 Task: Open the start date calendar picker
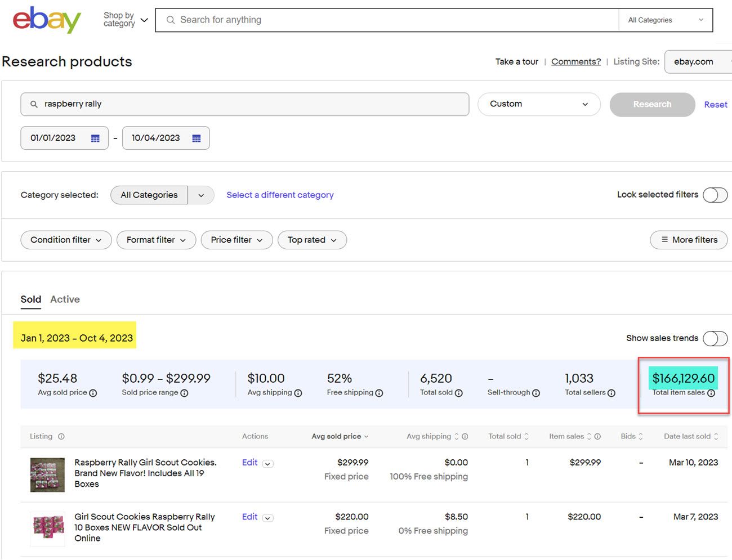point(95,138)
